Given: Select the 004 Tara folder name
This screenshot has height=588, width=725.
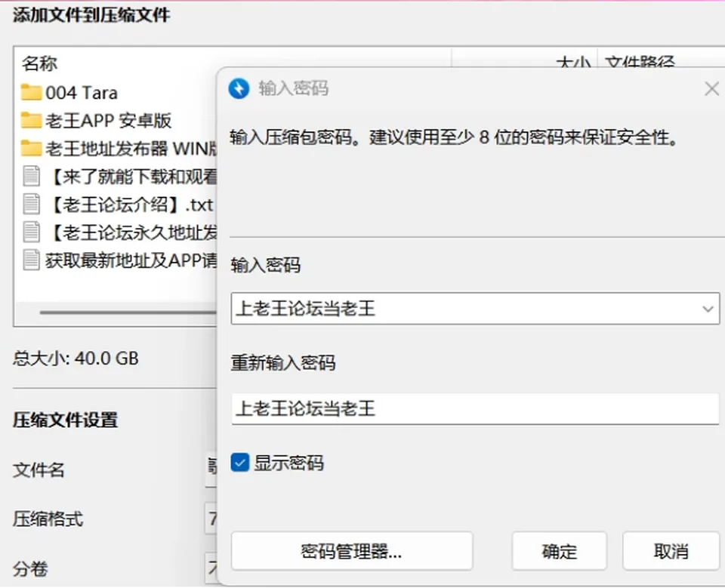Looking at the screenshot, I should 82,93.
